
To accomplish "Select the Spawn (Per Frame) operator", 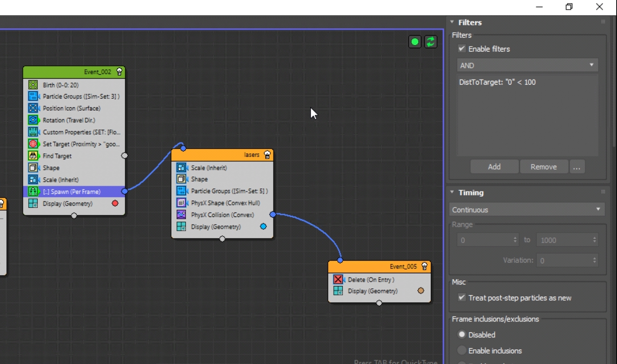I will 72,192.
